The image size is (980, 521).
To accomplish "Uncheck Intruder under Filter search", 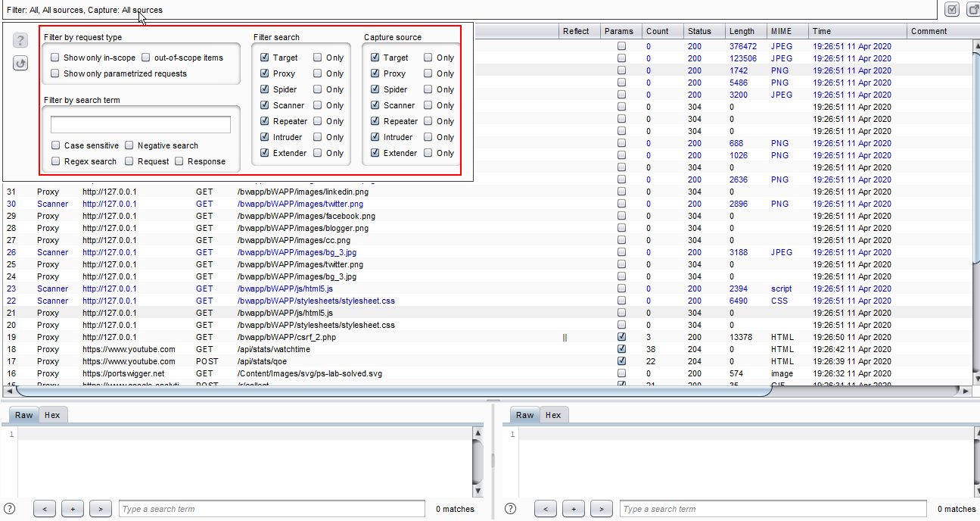I will [x=264, y=137].
